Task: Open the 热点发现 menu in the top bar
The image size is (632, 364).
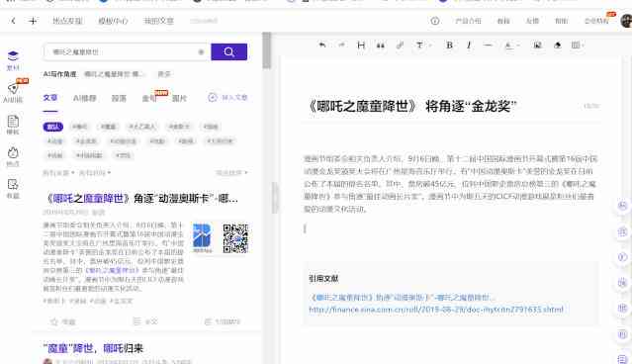Action: click(67, 21)
